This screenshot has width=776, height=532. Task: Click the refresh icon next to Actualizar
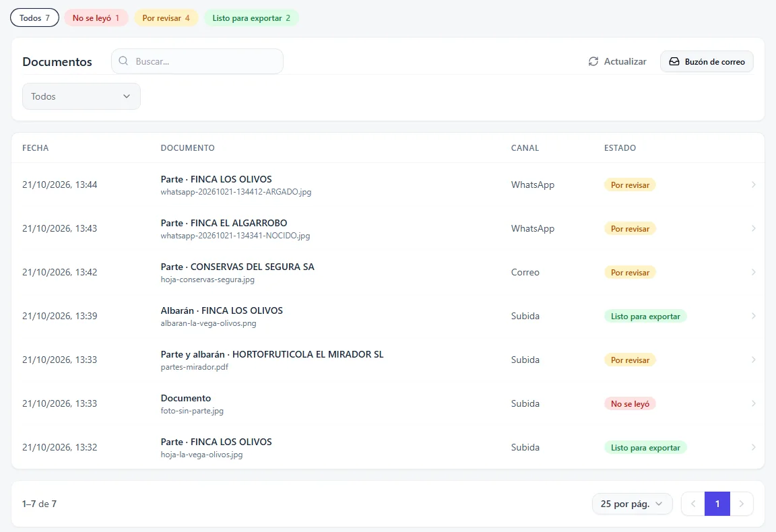pyautogui.click(x=593, y=61)
